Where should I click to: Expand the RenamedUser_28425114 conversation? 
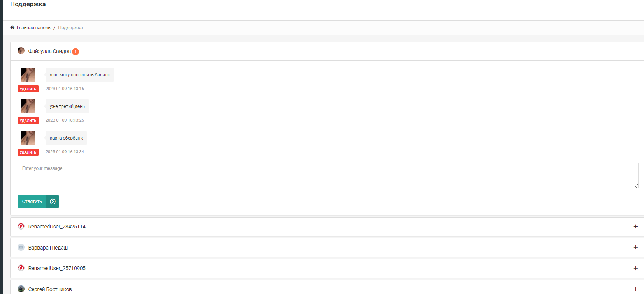(x=635, y=227)
